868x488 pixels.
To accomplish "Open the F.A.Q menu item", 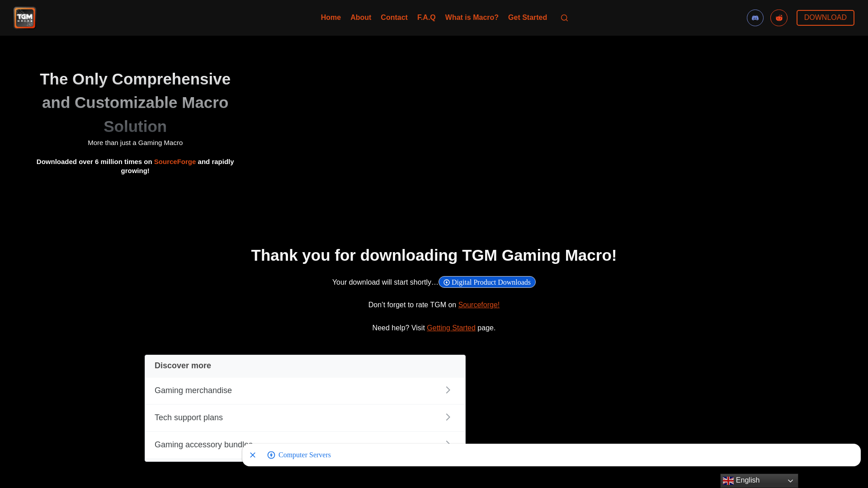I will tap(426, 18).
